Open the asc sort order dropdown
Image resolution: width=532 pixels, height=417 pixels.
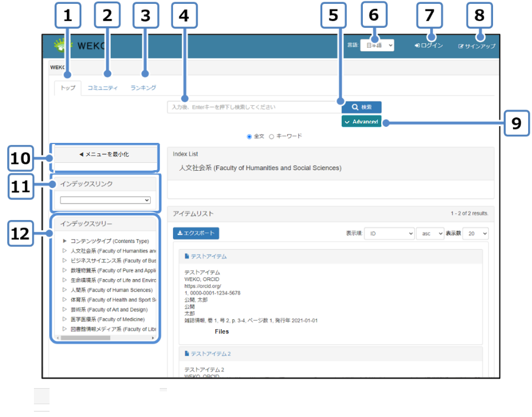click(x=430, y=234)
